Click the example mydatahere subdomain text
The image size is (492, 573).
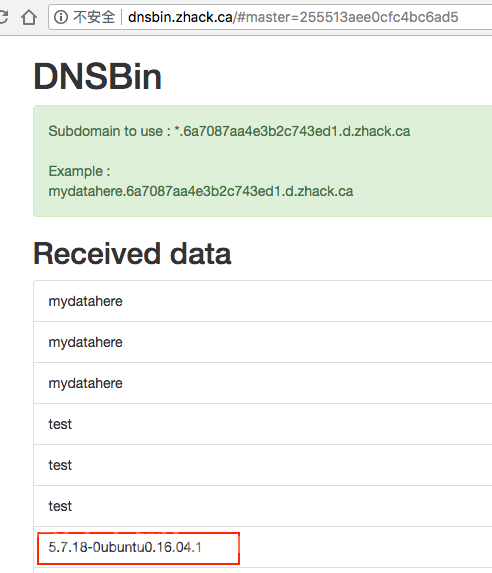[x=201, y=191]
